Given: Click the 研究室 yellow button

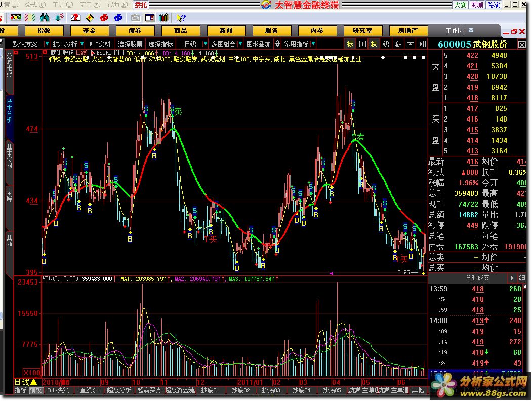Looking at the screenshot, I should click(x=363, y=30).
